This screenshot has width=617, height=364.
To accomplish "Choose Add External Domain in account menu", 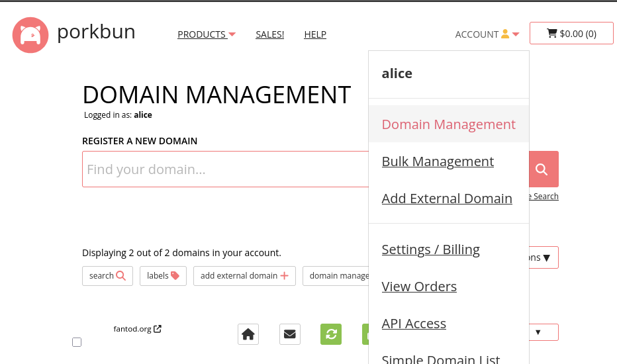I will click(447, 199).
